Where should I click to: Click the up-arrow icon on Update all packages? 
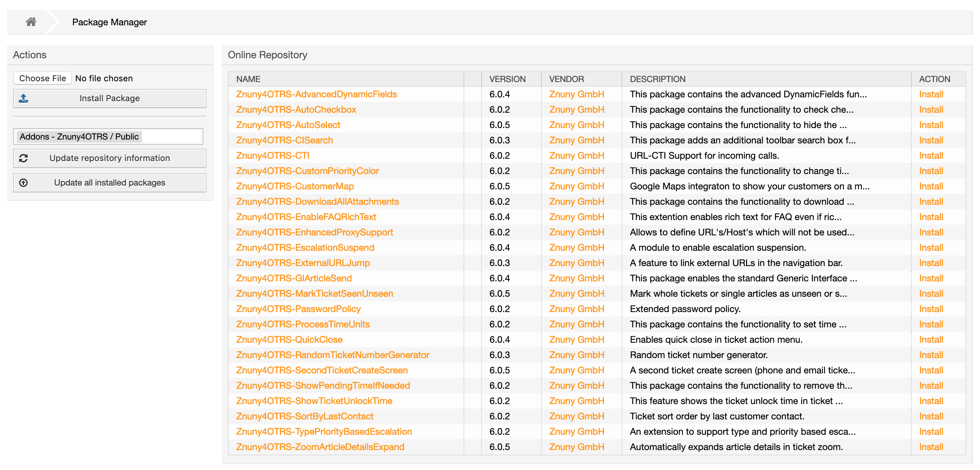click(x=23, y=182)
